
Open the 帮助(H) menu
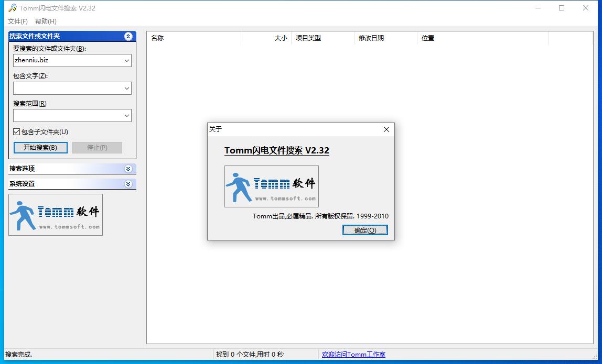click(x=46, y=21)
